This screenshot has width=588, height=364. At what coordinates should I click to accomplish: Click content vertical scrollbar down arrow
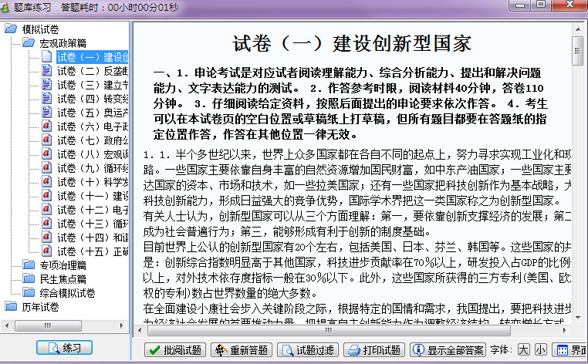tap(577, 318)
